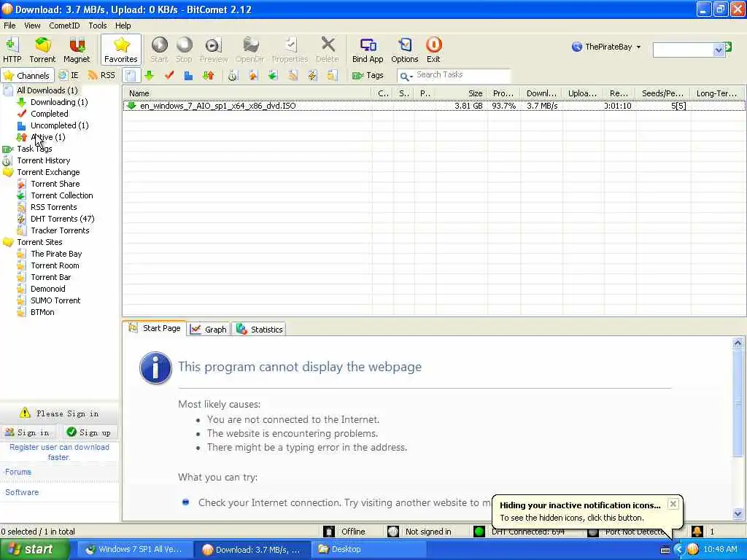
Task: Click the Magnet link toolbar icon
Action: pyautogui.click(x=76, y=50)
